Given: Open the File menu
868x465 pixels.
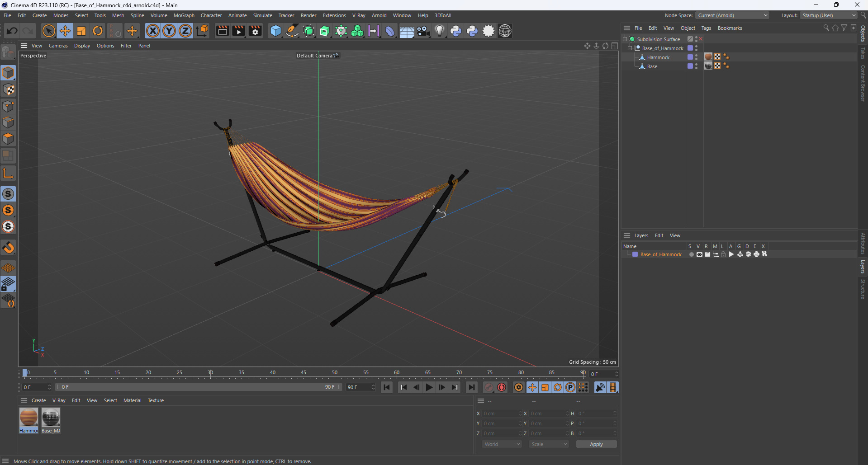Looking at the screenshot, I should pyautogui.click(x=7, y=15).
